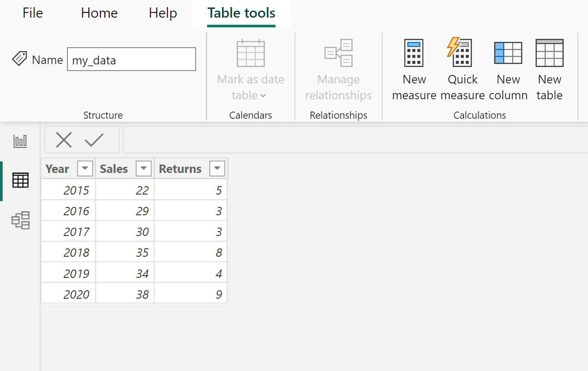588x371 pixels.
Task: Open the Help ribbon tab
Action: (x=163, y=13)
